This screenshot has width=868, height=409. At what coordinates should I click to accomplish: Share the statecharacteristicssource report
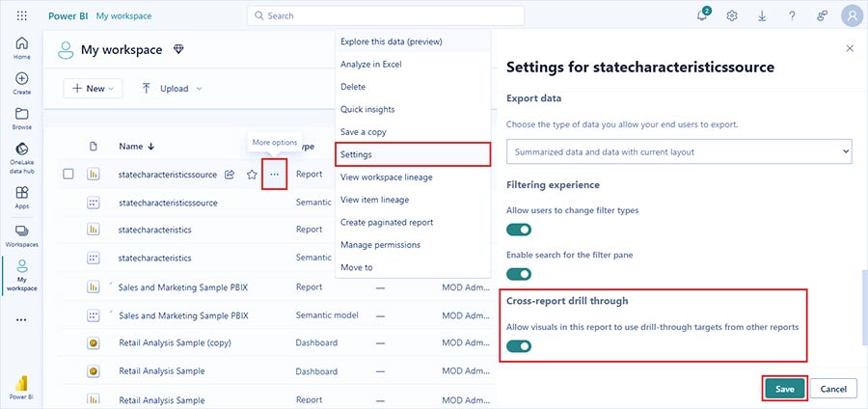(230, 175)
